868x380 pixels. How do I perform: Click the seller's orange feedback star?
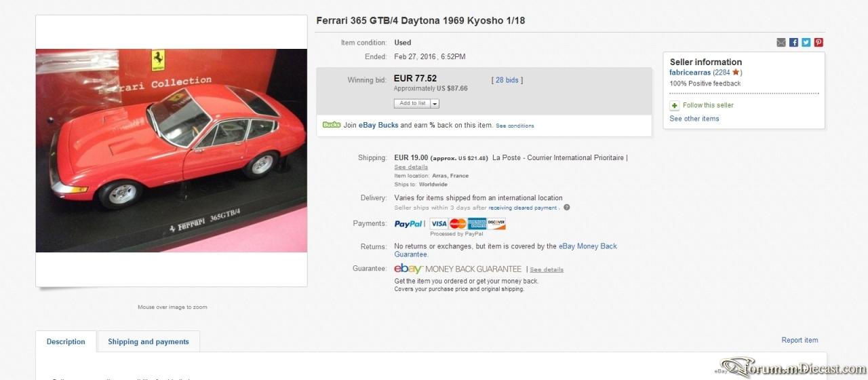click(x=736, y=72)
